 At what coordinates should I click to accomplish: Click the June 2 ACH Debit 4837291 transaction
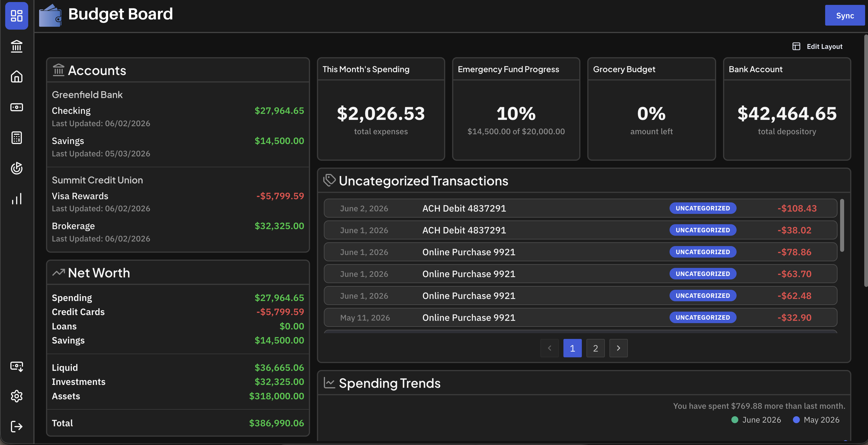pyautogui.click(x=580, y=208)
